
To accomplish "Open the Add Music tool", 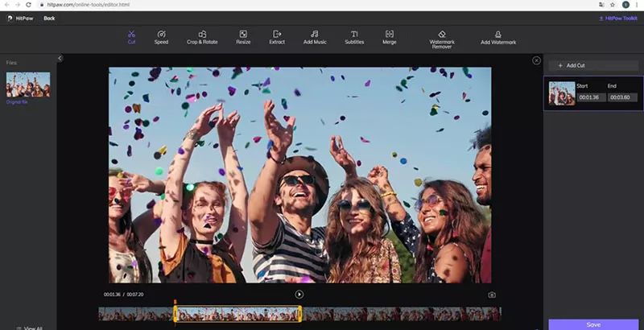I will [315, 36].
